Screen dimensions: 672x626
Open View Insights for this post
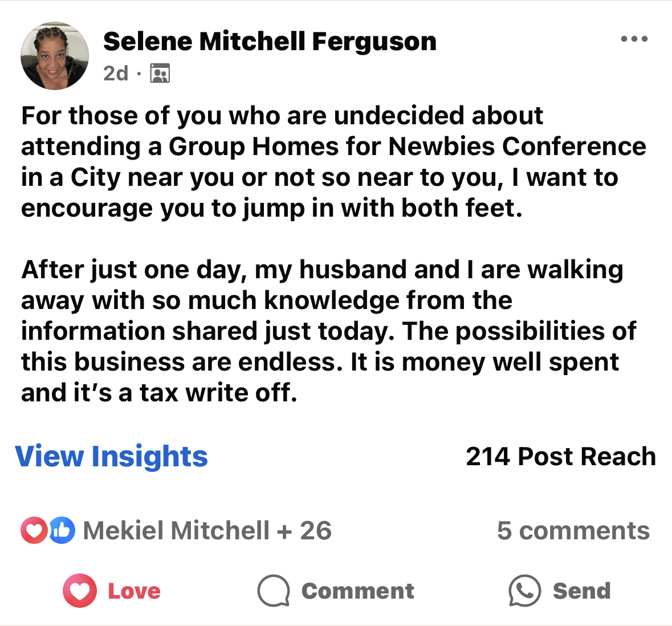click(112, 457)
